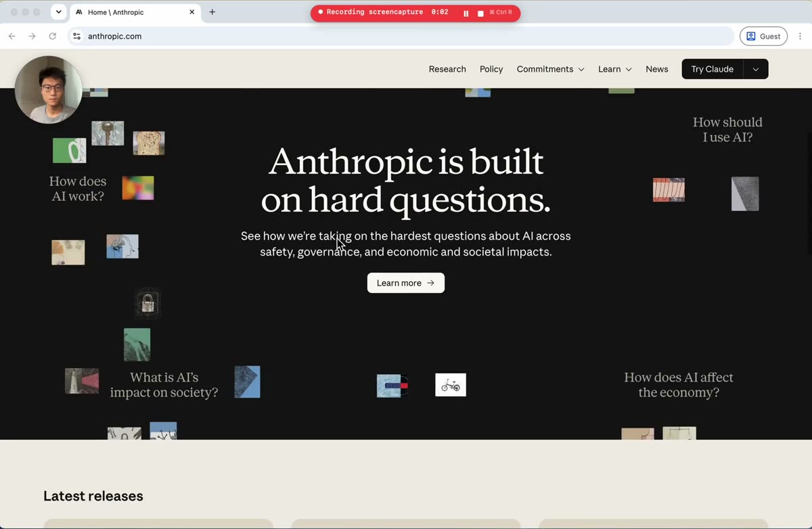The height and width of the screenshot is (529, 812).
Task: Open Chrome three-dot menu
Action: pos(800,36)
